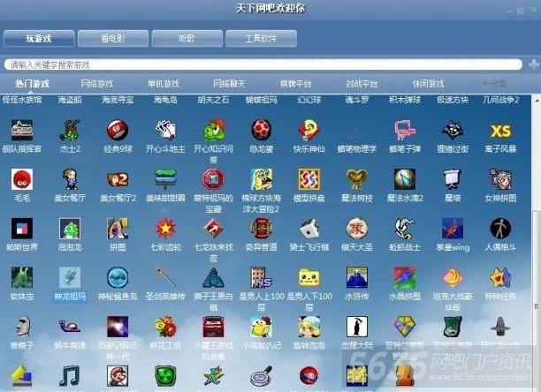Go to the 听歌 section
This screenshot has width=541, height=392.
tap(187, 38)
